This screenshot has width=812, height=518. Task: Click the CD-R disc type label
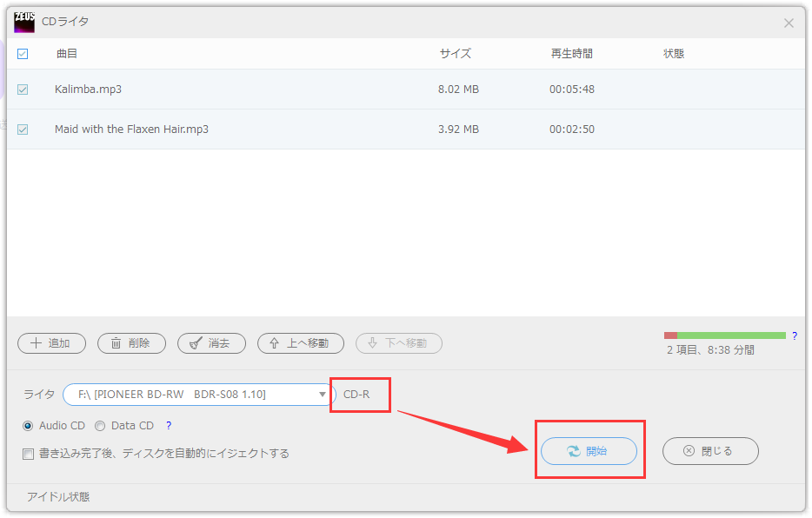tap(356, 395)
